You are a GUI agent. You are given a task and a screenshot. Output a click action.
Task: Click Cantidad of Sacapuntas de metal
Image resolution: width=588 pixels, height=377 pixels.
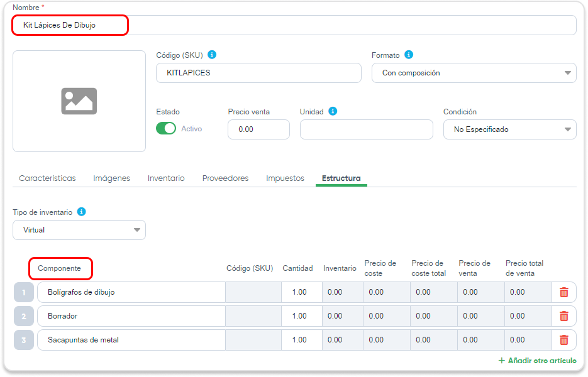[302, 340]
